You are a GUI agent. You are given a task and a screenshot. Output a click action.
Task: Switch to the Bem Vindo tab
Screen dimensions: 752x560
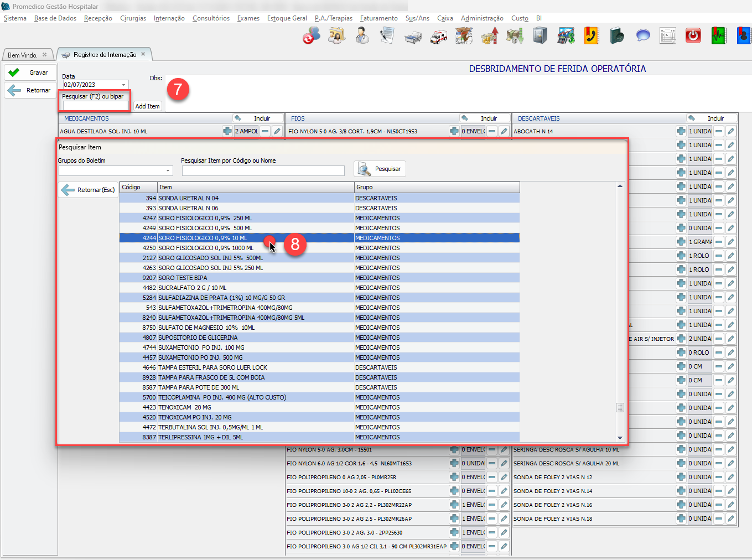click(23, 55)
